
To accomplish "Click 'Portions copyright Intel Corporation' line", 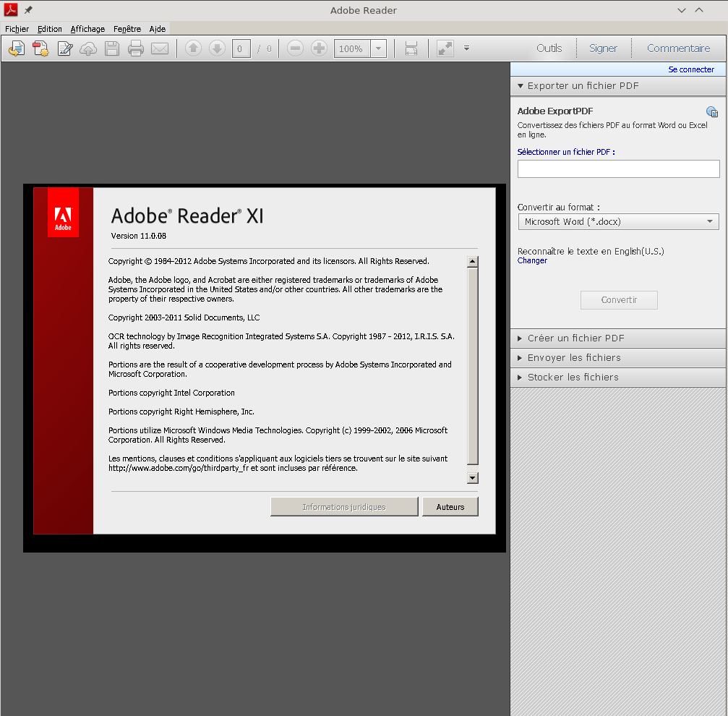I will pos(171,393).
